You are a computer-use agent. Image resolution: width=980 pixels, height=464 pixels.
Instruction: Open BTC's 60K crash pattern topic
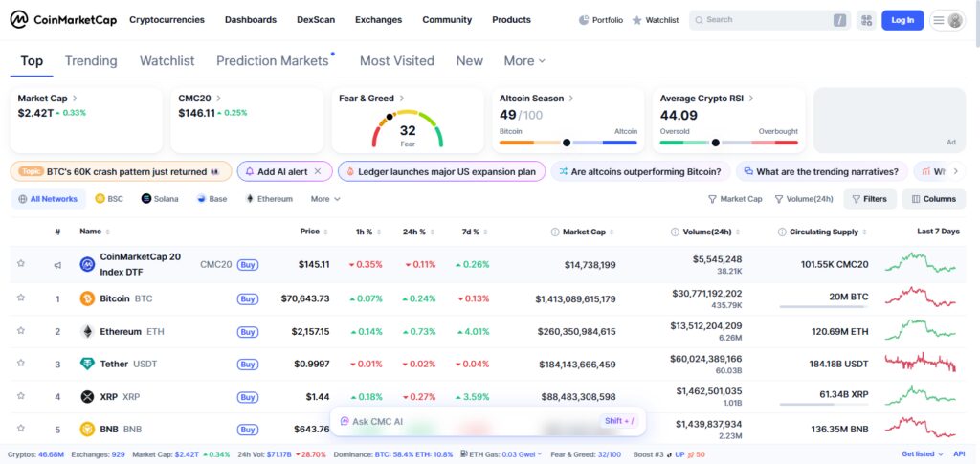point(121,171)
